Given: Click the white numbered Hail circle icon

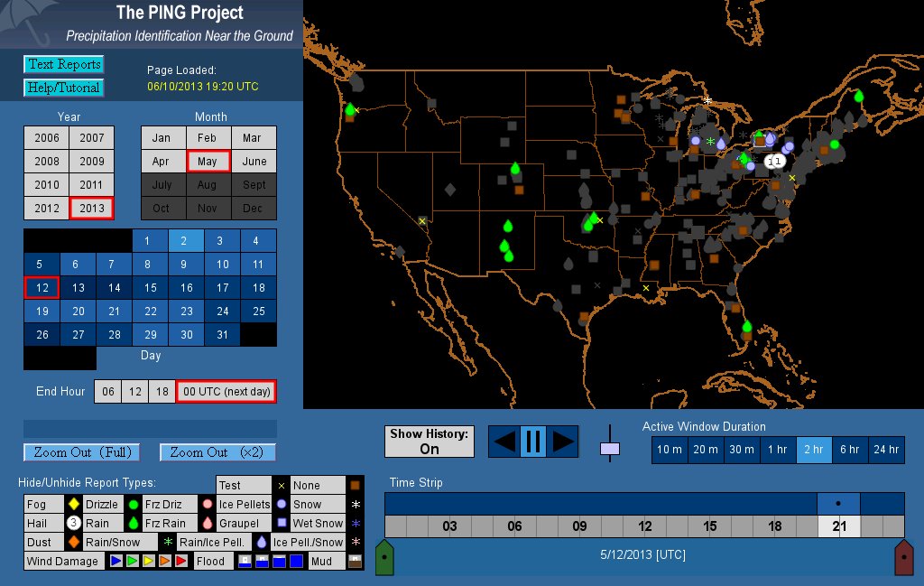Looking at the screenshot, I should [x=73, y=523].
